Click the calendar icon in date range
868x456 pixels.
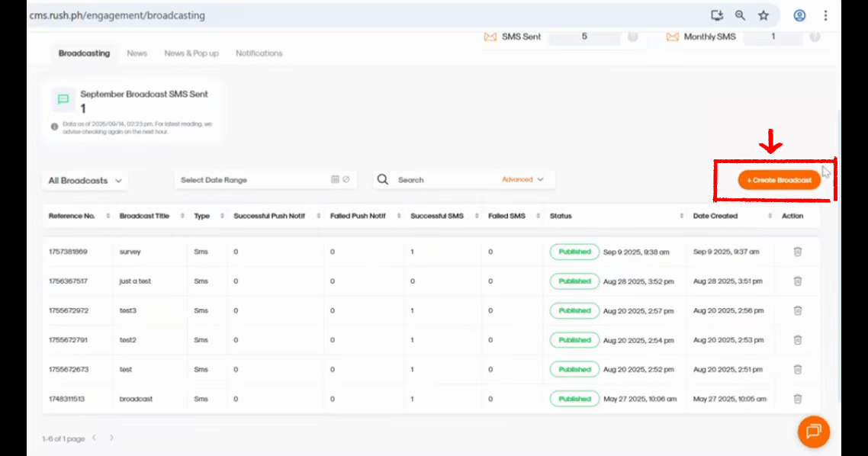[x=335, y=180]
